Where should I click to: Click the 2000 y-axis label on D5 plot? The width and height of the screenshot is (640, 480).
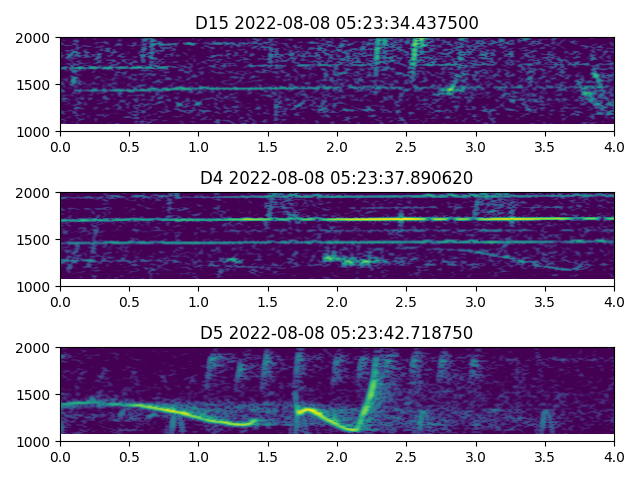[x=37, y=348]
